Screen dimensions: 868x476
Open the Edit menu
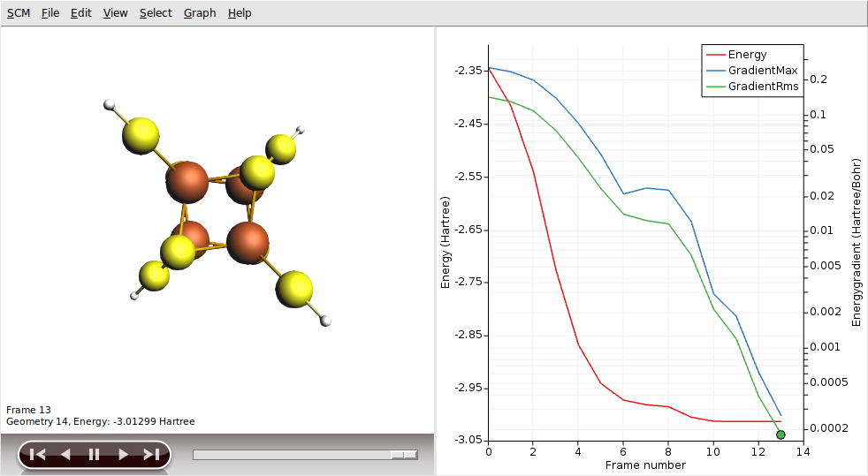(x=81, y=13)
